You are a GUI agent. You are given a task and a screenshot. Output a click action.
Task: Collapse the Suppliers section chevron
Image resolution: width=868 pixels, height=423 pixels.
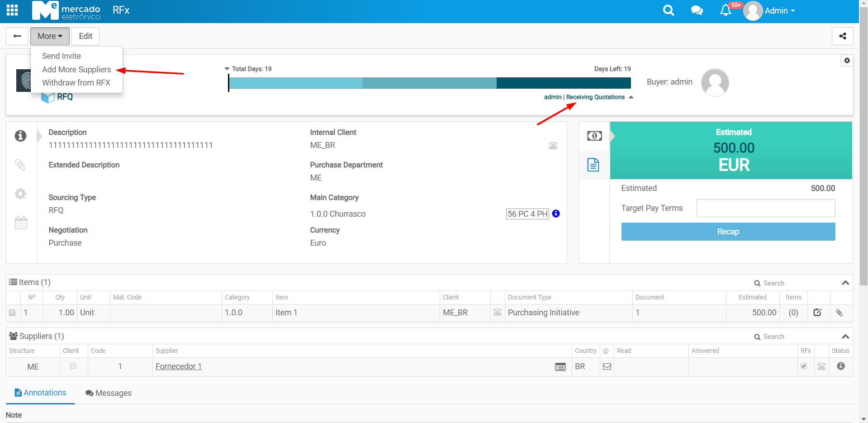(x=845, y=336)
